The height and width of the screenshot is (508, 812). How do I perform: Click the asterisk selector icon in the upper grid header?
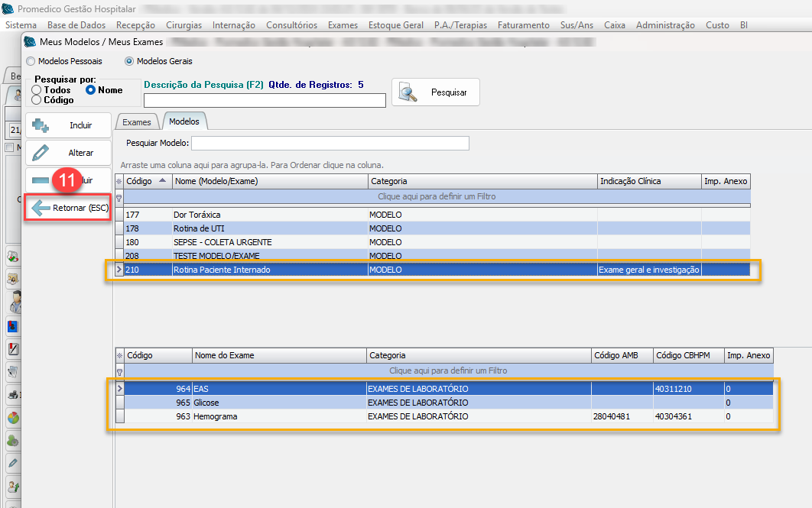point(119,182)
